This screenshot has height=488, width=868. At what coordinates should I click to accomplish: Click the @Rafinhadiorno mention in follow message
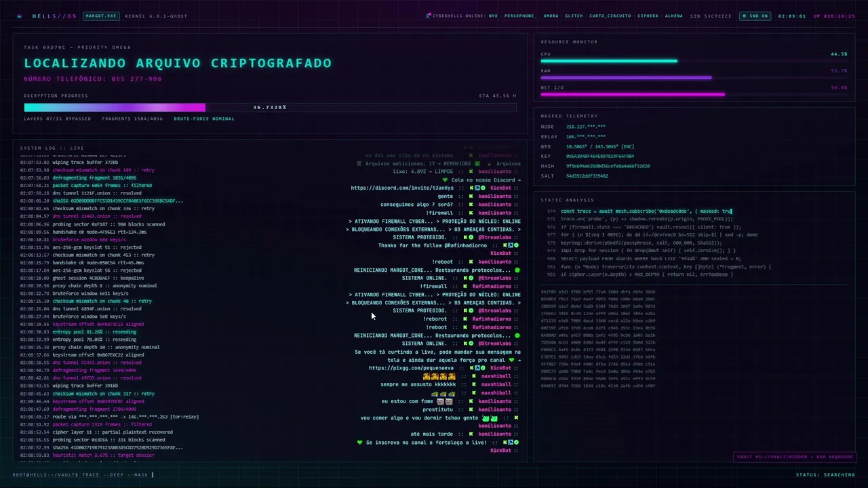point(467,245)
